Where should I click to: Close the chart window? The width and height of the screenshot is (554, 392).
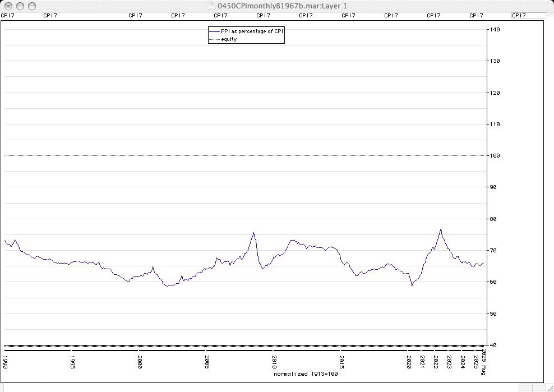tap(8, 6)
